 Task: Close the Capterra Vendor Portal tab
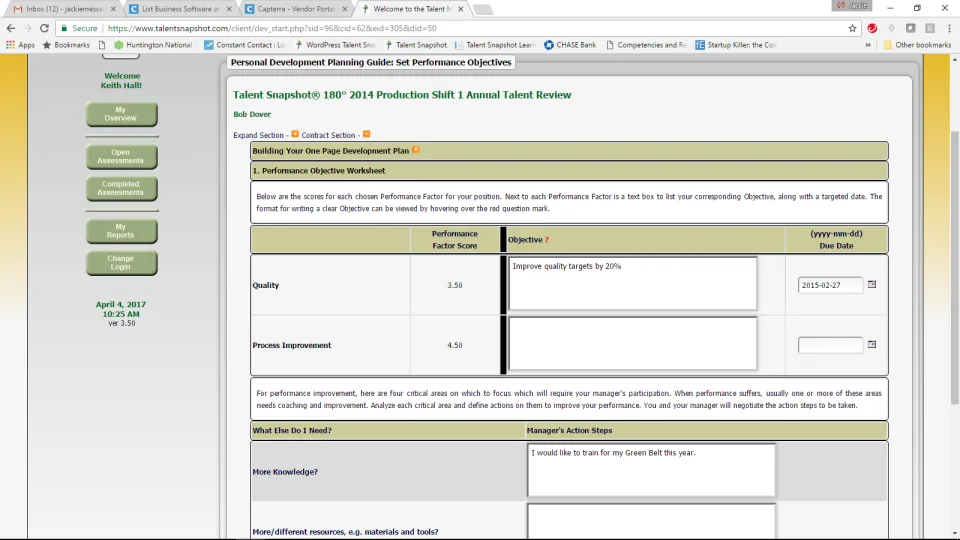pos(345,9)
